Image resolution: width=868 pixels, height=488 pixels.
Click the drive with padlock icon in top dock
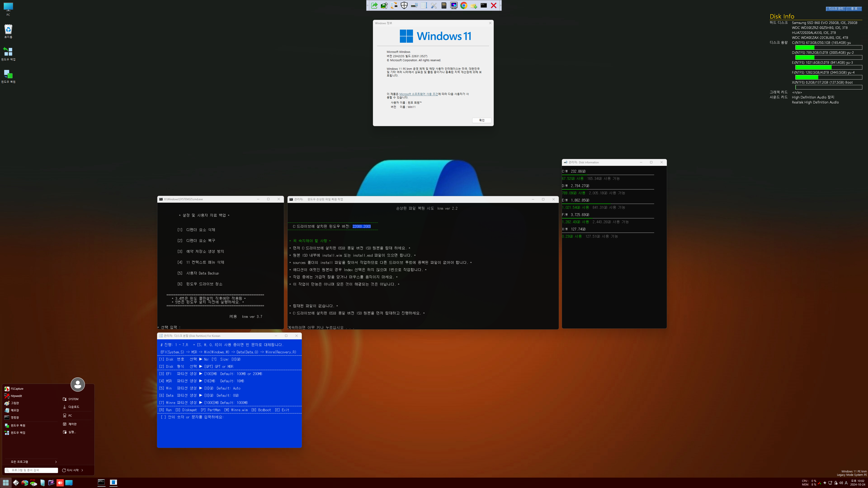pyautogui.click(x=414, y=5)
